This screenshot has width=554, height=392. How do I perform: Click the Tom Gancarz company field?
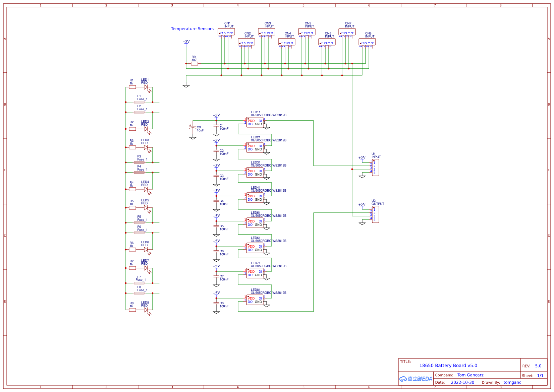[470, 375]
